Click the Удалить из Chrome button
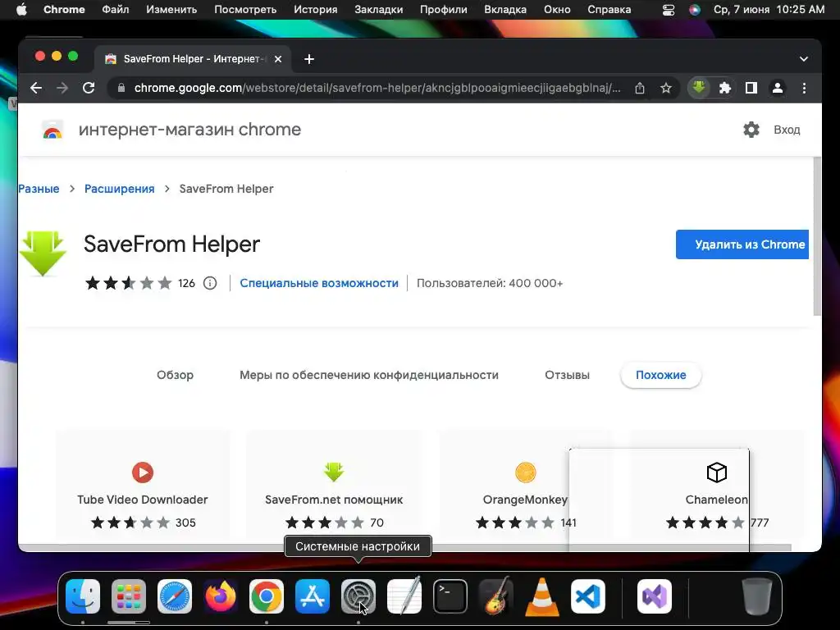 coord(742,244)
